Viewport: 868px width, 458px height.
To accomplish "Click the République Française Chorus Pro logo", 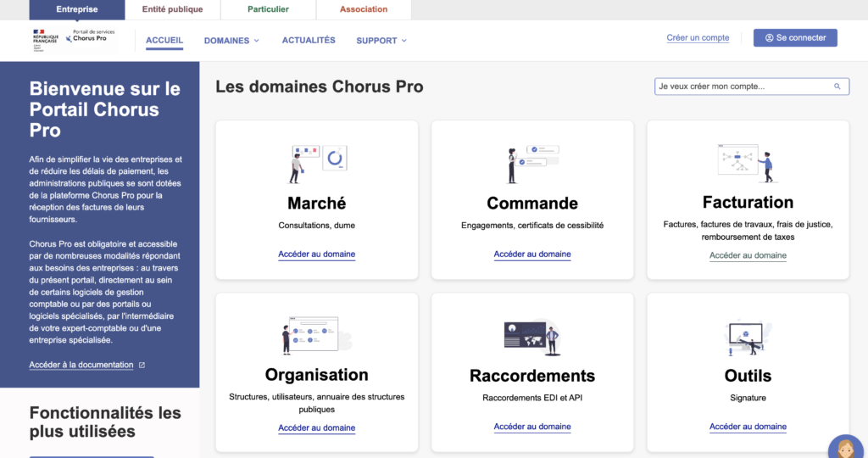I will pos(75,41).
